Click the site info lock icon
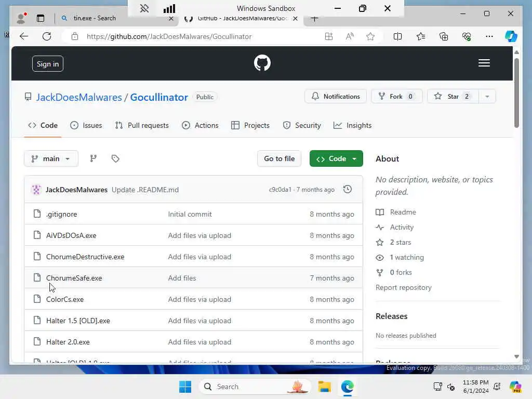 pyautogui.click(x=75, y=36)
